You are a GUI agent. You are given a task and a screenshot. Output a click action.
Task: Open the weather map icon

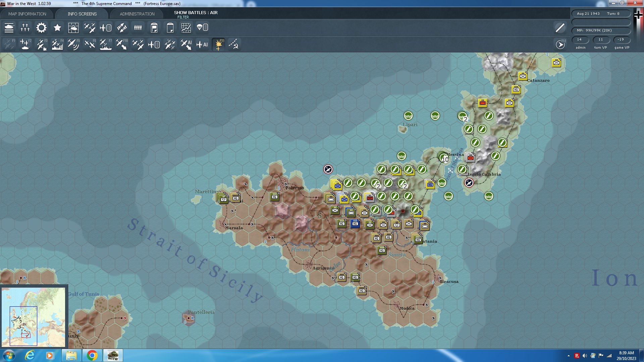click(73, 27)
